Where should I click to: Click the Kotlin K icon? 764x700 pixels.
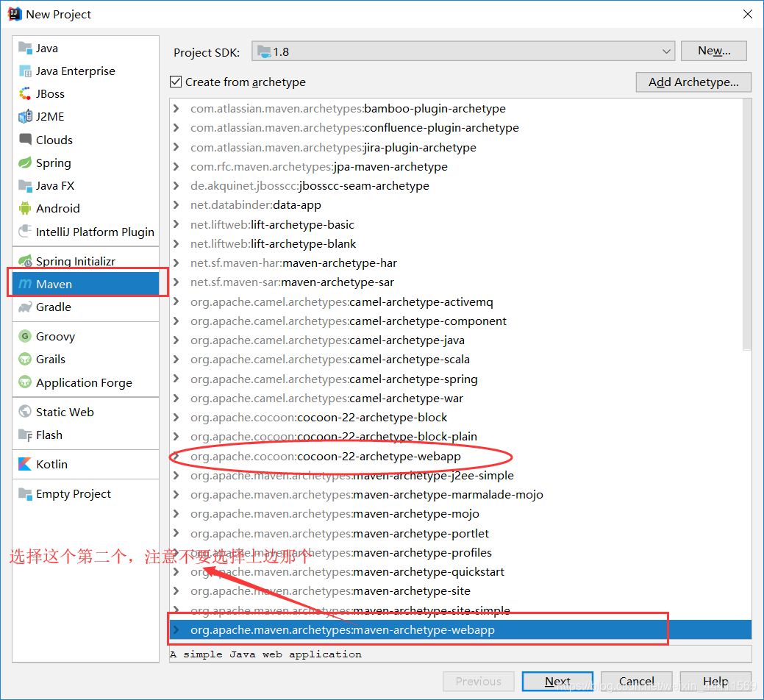pyautogui.click(x=25, y=464)
